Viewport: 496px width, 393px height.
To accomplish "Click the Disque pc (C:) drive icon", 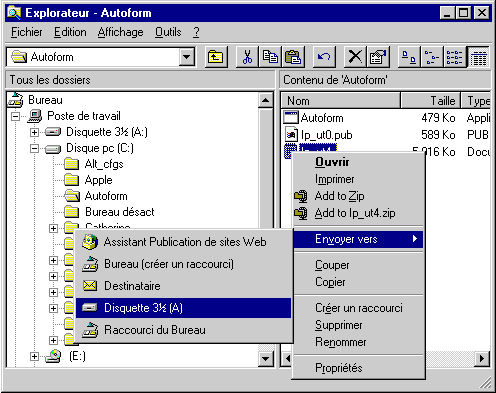I will 53,148.
